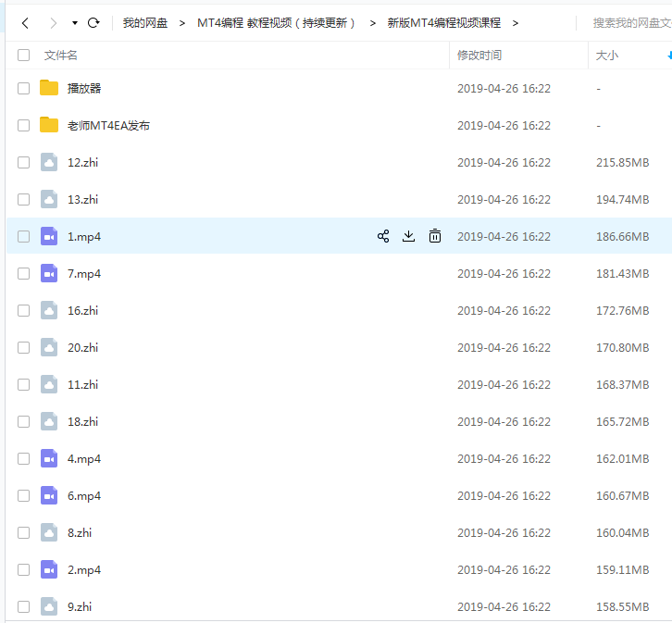
Task: Select the 16.zhi file name
Action: (x=82, y=311)
